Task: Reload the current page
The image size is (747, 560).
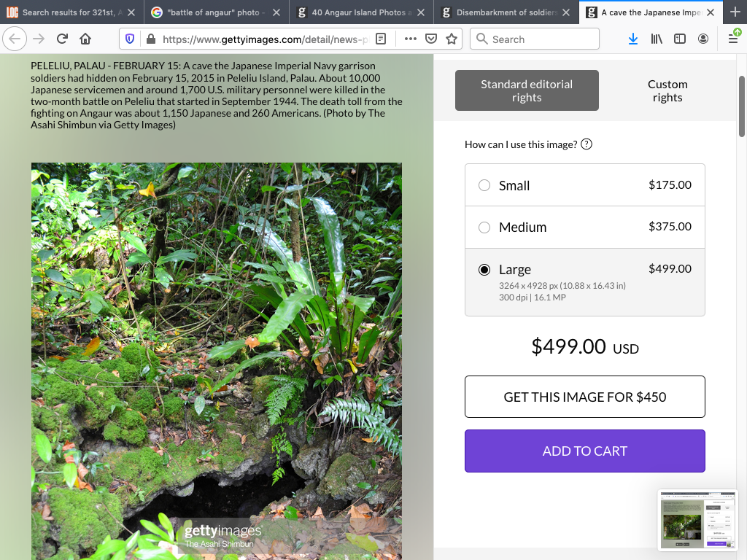Action: (x=62, y=39)
